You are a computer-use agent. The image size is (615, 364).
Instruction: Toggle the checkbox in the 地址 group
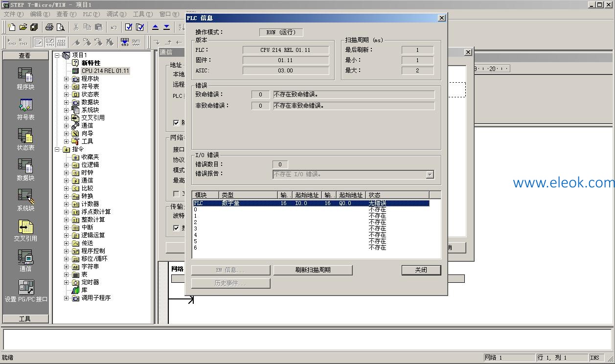pos(176,123)
